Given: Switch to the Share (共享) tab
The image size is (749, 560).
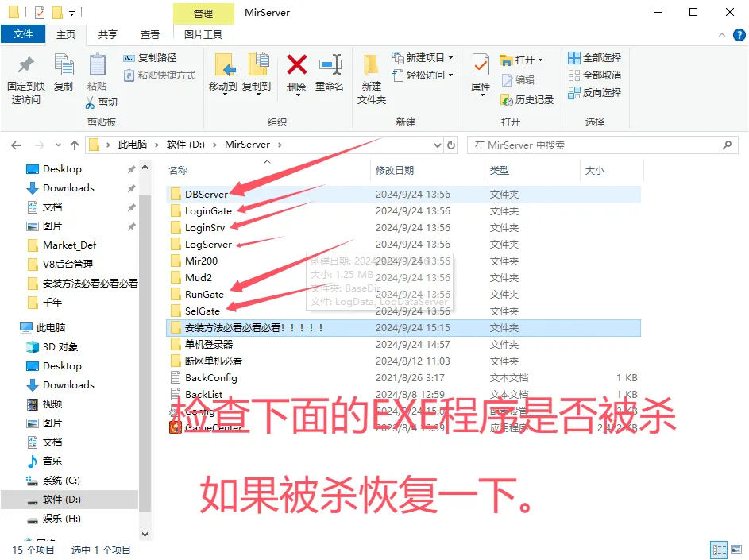Looking at the screenshot, I should pyautogui.click(x=108, y=35).
